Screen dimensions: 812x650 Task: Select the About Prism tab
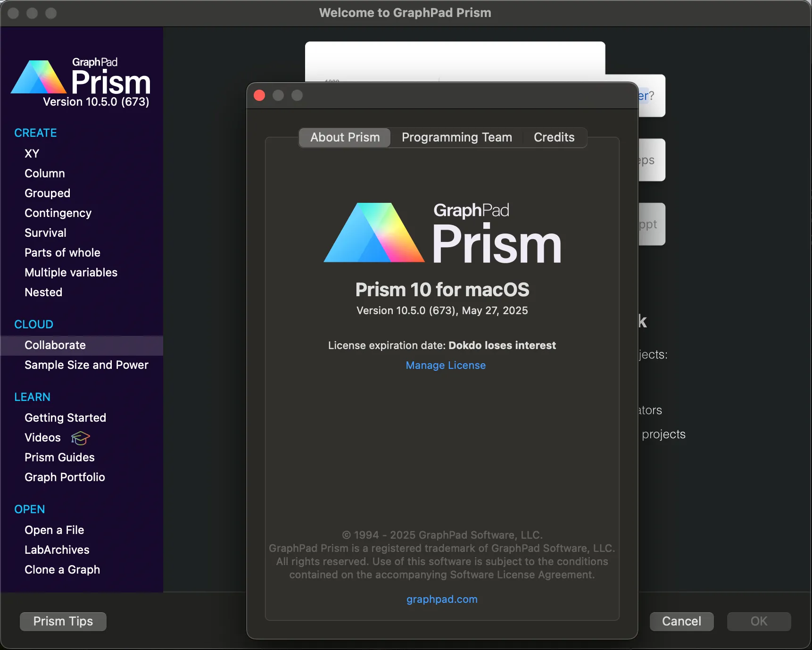(345, 137)
